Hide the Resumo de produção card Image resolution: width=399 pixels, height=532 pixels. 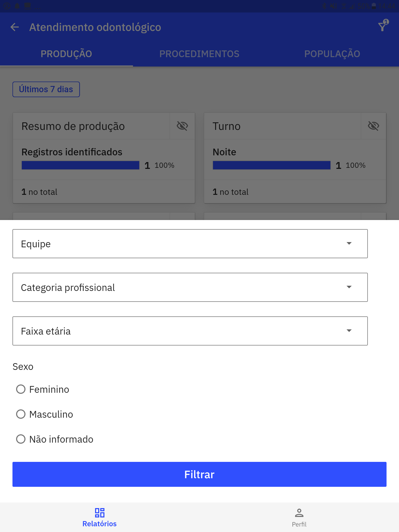(182, 126)
